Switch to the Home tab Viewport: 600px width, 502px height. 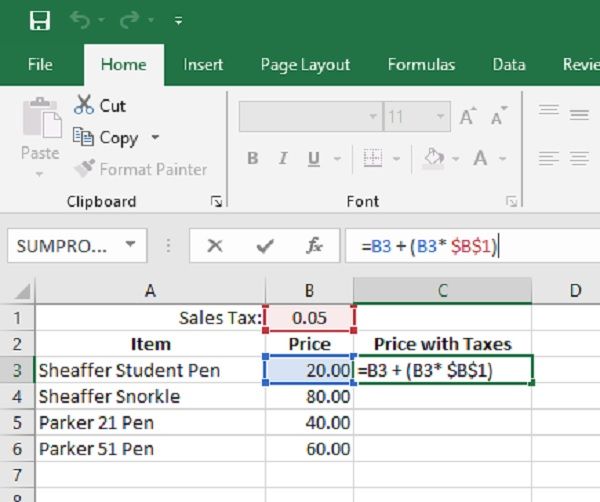pos(124,64)
